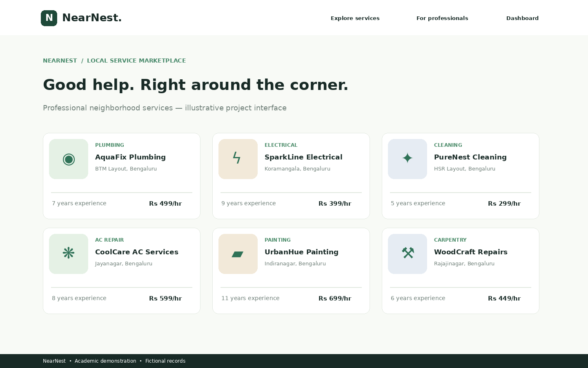
Task: Click the AquaFix Plumbing target icon
Action: [69, 159]
